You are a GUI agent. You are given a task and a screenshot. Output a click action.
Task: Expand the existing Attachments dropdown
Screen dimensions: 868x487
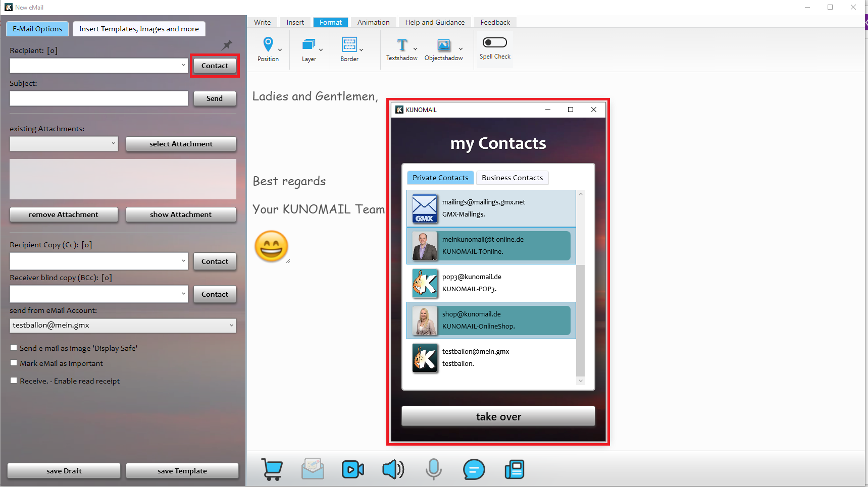(x=113, y=144)
